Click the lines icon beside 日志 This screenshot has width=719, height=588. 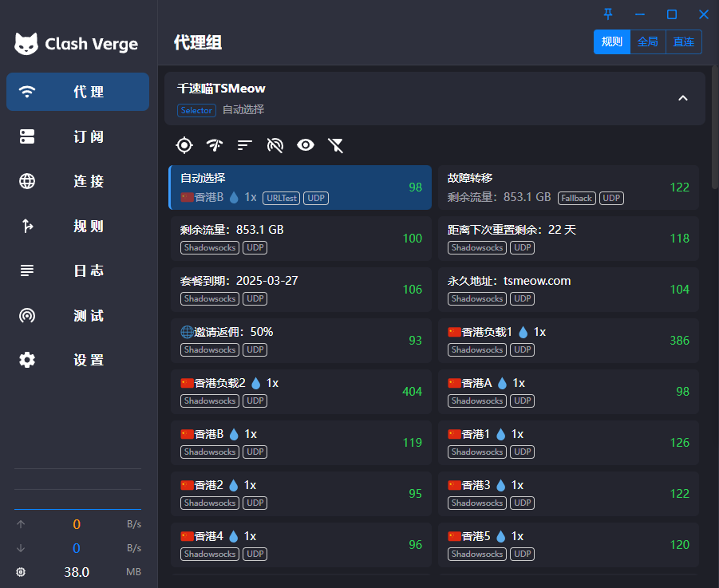[27, 270]
